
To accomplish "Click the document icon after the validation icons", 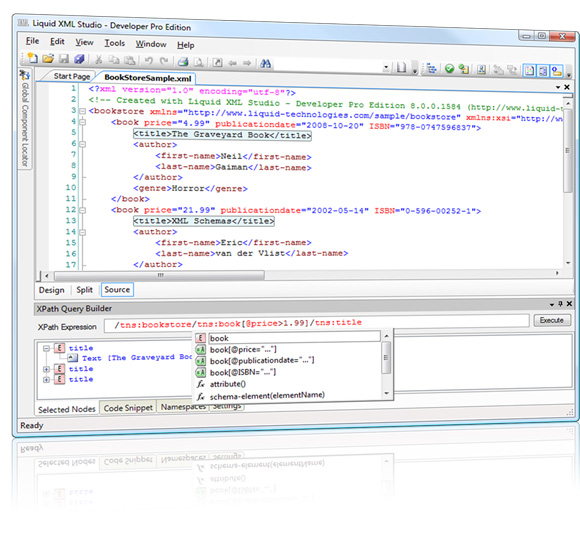I will [x=481, y=70].
